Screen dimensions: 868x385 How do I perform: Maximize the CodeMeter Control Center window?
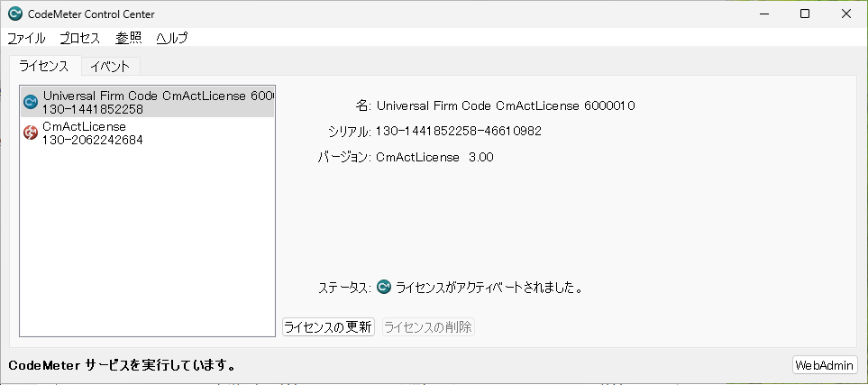click(805, 14)
